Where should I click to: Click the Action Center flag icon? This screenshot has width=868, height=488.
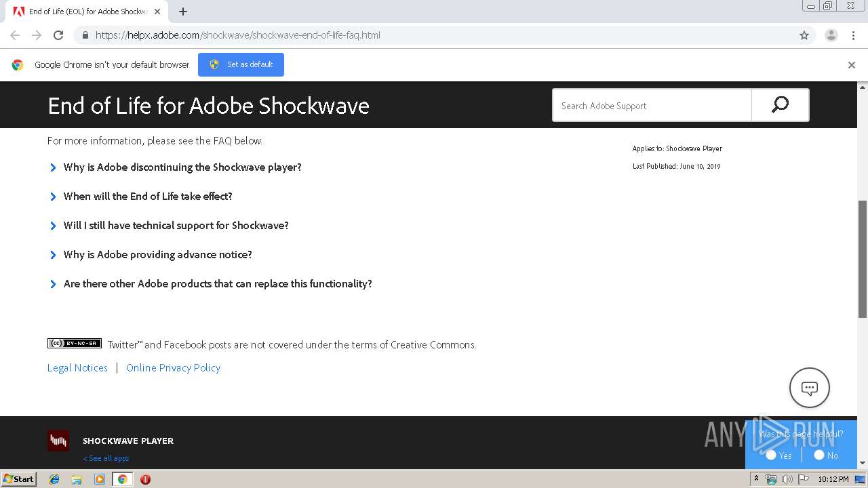(804, 479)
